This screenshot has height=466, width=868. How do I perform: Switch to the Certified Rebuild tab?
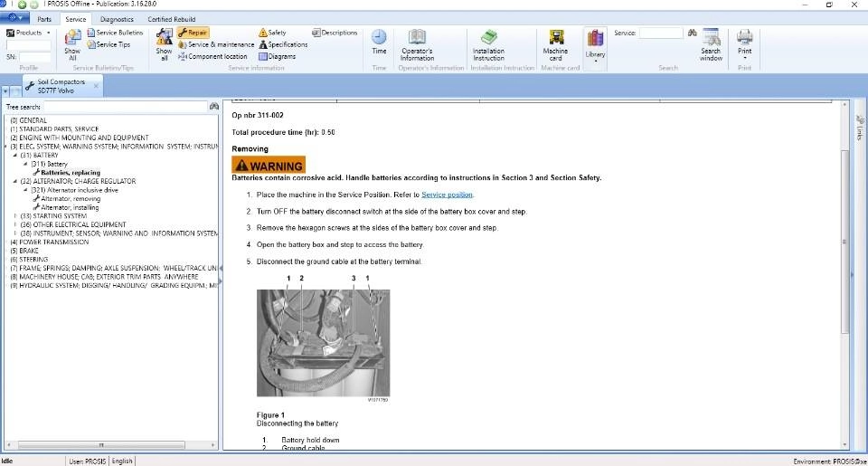point(171,19)
